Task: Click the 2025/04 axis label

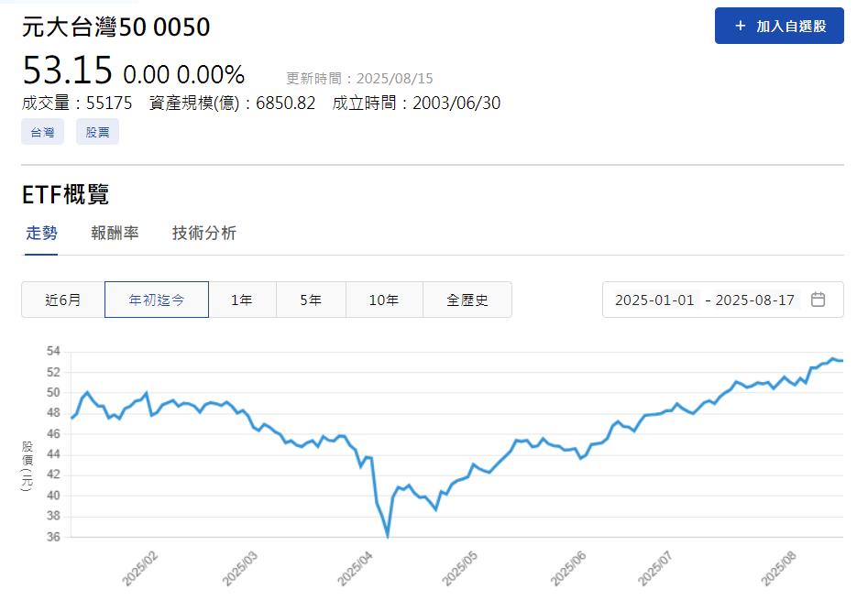Action: coord(356,568)
